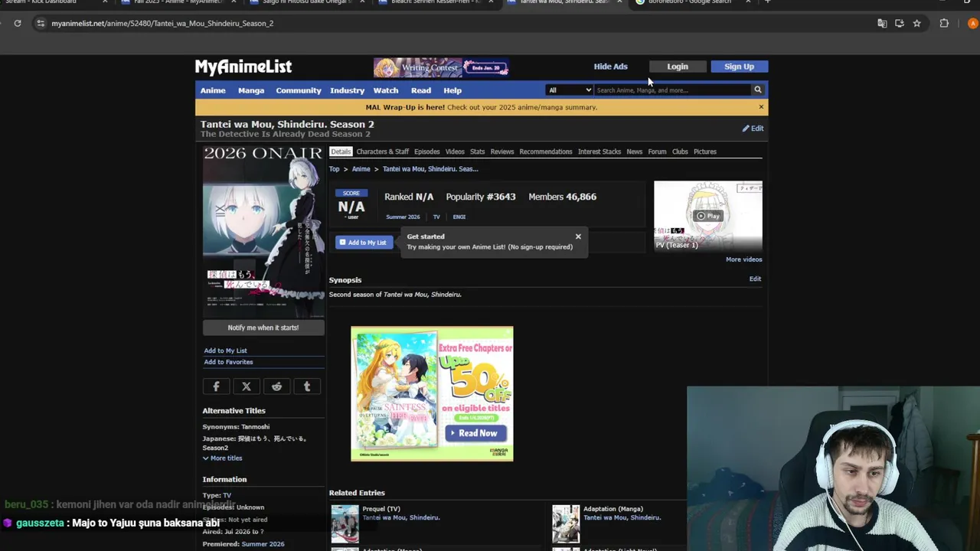Viewport: 980px width, 551px height.
Task: Open the Industry menu
Action: point(347,90)
